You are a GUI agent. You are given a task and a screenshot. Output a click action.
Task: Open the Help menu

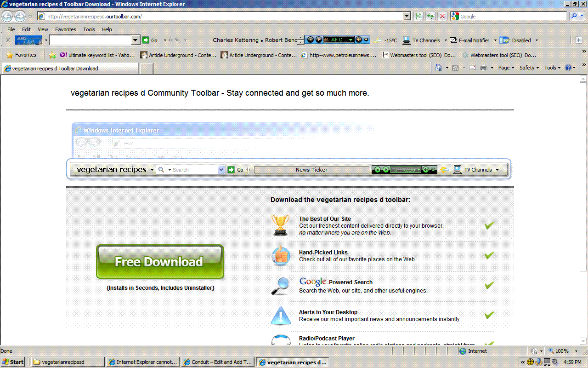coord(107,29)
